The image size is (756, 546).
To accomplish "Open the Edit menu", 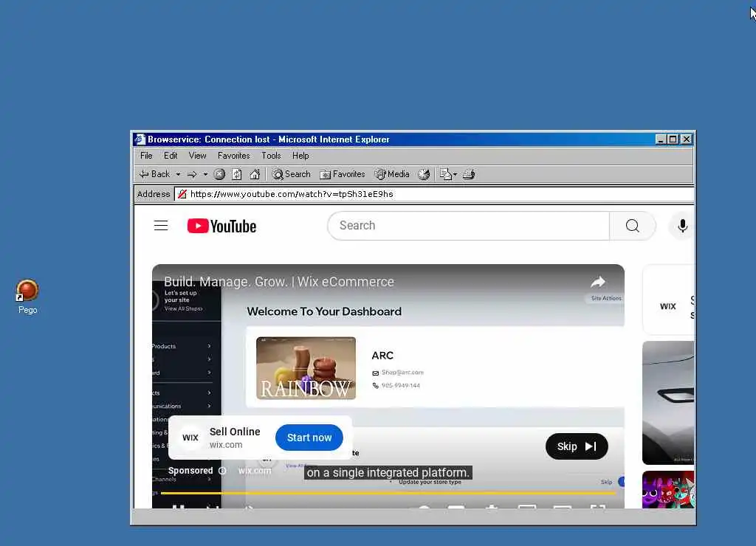I will pyautogui.click(x=171, y=156).
